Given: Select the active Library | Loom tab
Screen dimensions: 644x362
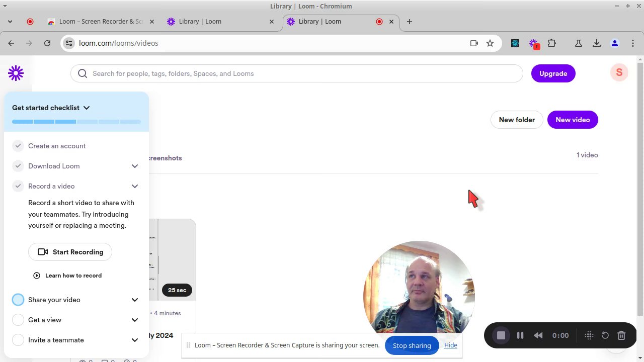Looking at the screenshot, I should [341, 22].
